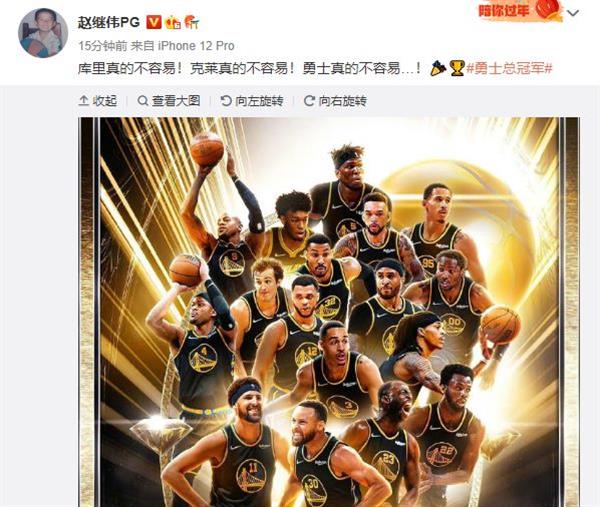Click the magnifier icon beside 查看大图

point(143,101)
